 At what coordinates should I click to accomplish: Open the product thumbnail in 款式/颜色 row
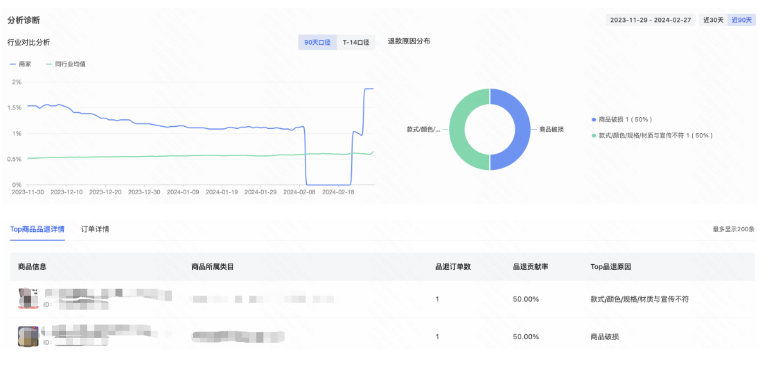click(28, 299)
